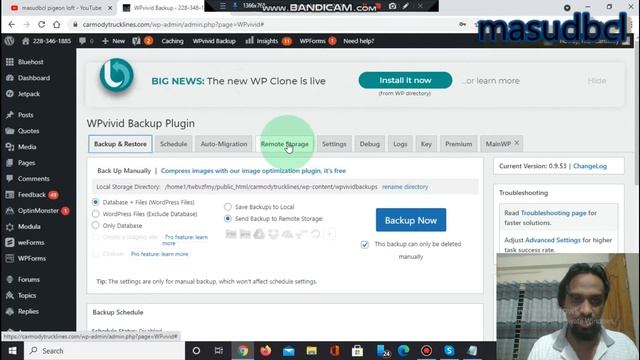Image resolution: width=640 pixels, height=360 pixels.
Task: Click the Install it now button
Action: point(405,80)
